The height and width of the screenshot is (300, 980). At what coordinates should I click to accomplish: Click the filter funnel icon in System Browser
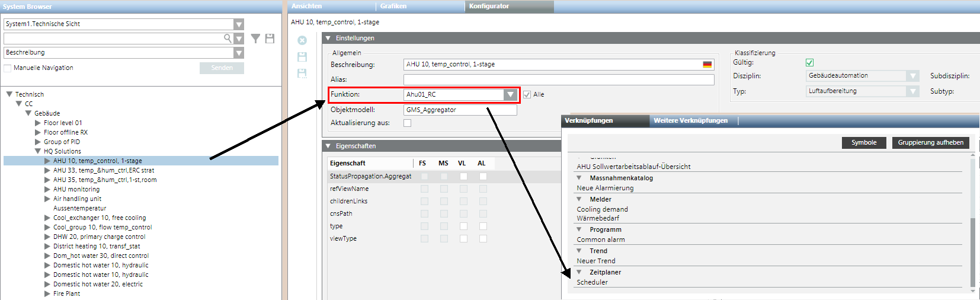(x=255, y=39)
